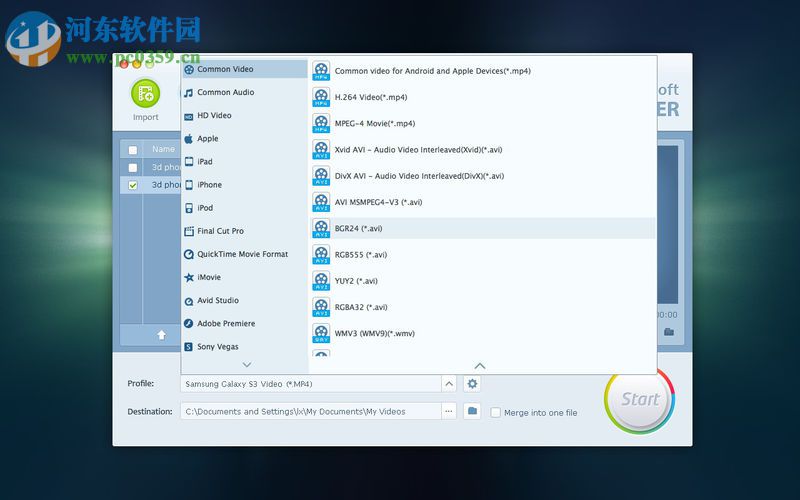
Task: Expand more categories with the down chevron
Action: pos(247,365)
